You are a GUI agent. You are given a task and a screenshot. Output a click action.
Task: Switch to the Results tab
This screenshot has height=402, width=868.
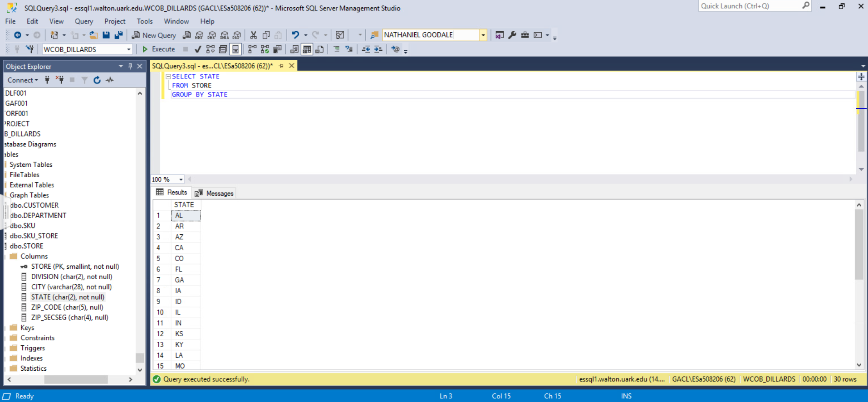(x=172, y=193)
